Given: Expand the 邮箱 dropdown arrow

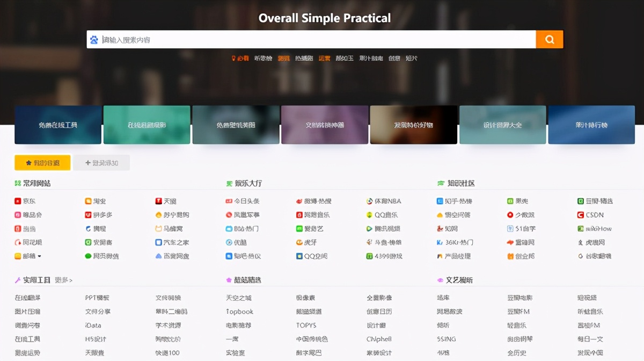Looking at the screenshot, I should pos(39,256).
